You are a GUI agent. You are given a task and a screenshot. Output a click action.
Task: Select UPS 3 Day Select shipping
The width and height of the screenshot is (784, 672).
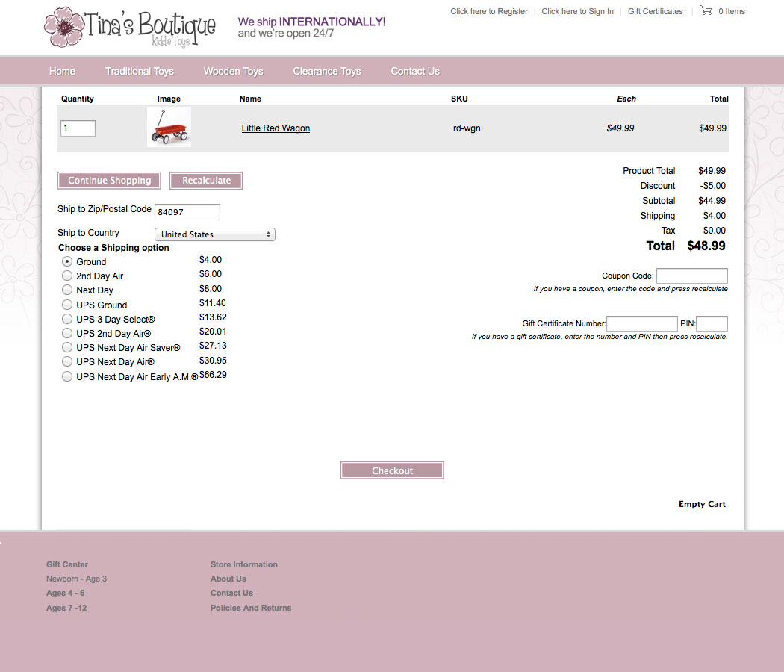(x=67, y=319)
